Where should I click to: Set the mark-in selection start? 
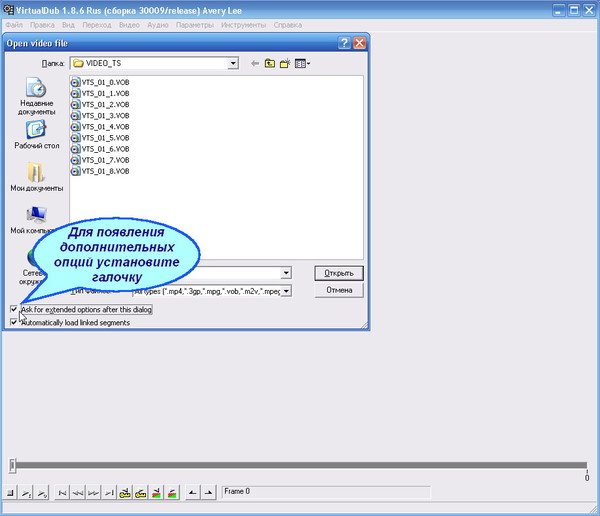192,493
